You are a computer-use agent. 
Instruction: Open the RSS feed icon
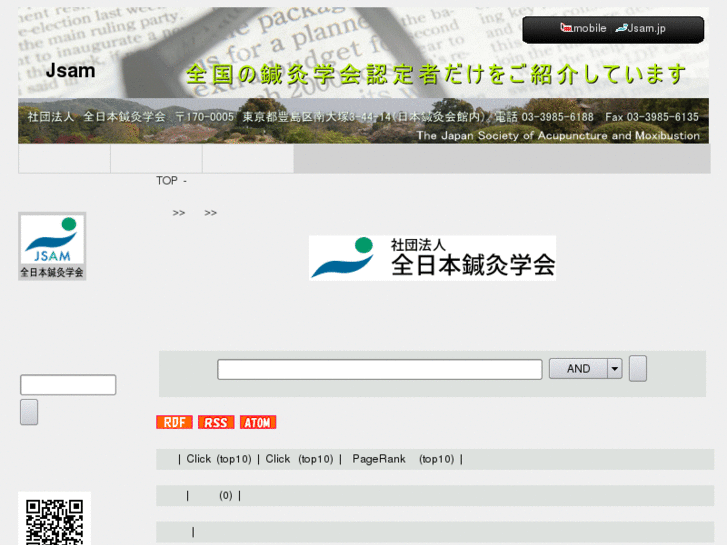pos(216,422)
